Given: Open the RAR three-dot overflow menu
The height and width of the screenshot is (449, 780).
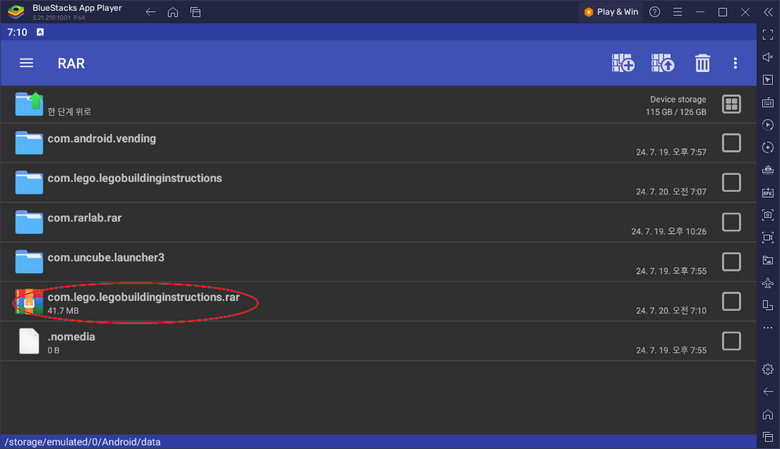Looking at the screenshot, I should pos(735,63).
